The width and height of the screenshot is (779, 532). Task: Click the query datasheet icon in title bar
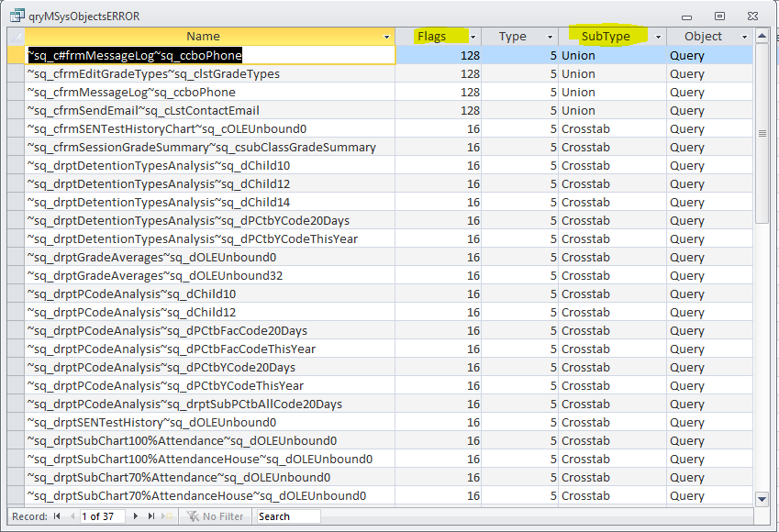tap(17, 16)
